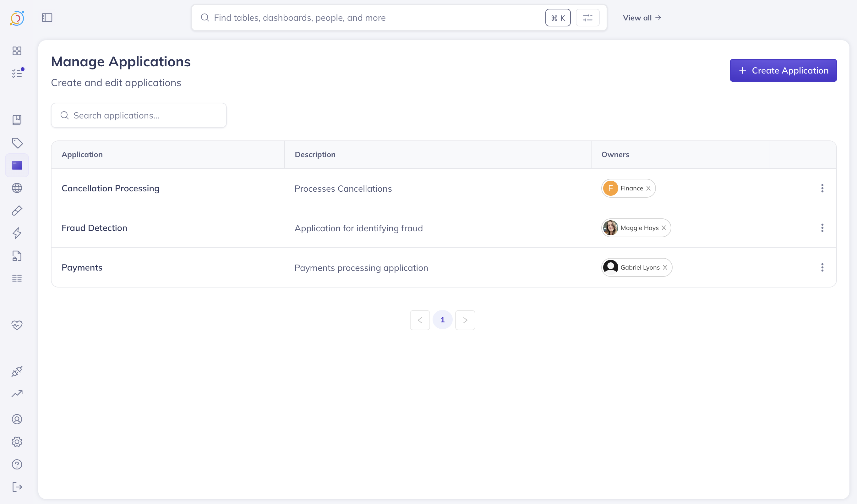This screenshot has width=857, height=504.
Task: Open search filter options slider button
Action: 587,18
